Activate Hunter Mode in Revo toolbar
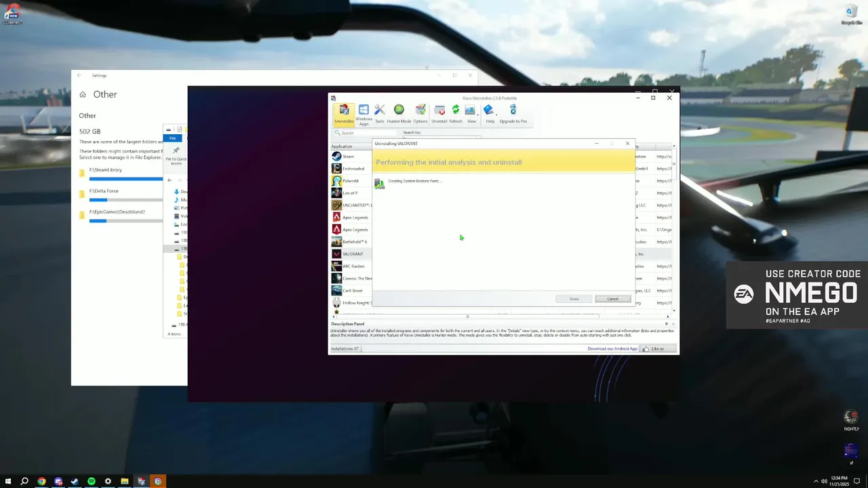Image resolution: width=868 pixels, height=488 pixels. click(x=399, y=113)
